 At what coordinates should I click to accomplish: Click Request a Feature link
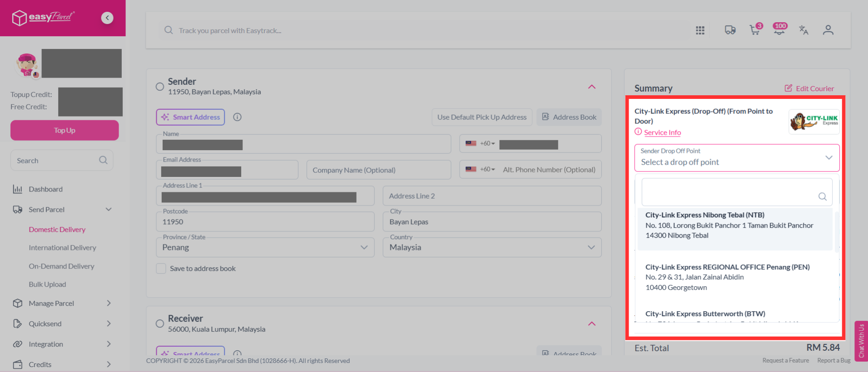click(786, 361)
